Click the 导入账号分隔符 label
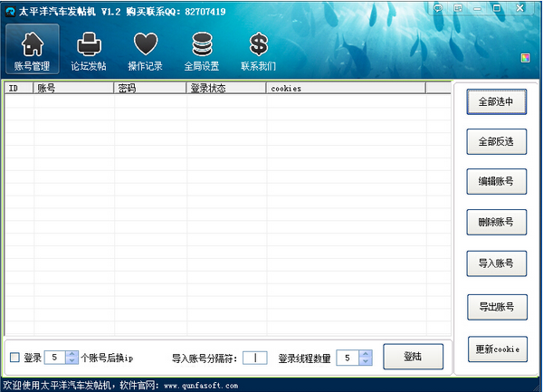The width and height of the screenshot is (543, 392). (x=205, y=359)
